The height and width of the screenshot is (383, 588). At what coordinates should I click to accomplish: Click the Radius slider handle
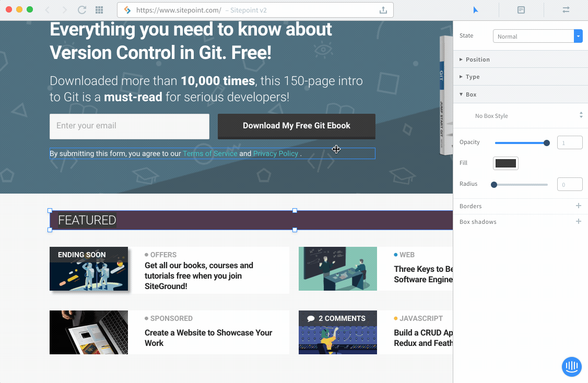[494, 184]
